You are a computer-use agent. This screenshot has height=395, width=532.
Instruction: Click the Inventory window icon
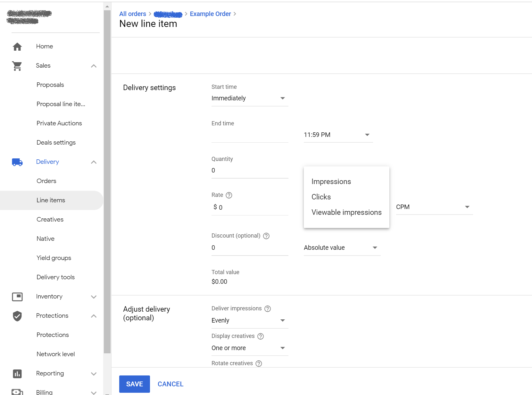17,297
